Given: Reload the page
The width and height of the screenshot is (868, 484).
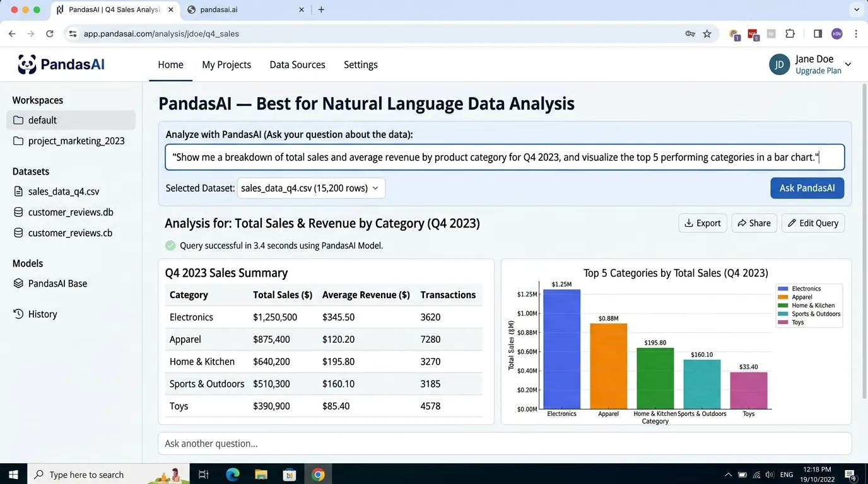Looking at the screenshot, I should tap(50, 33).
